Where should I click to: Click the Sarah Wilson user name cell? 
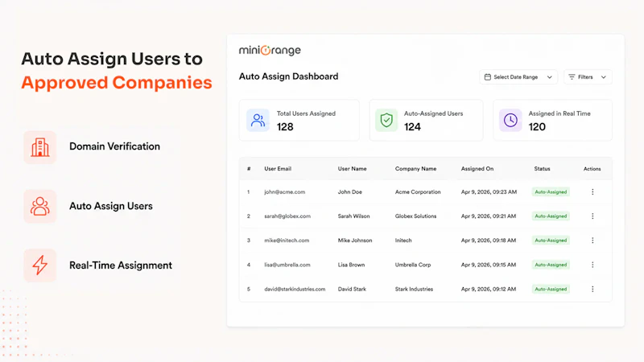tap(353, 216)
